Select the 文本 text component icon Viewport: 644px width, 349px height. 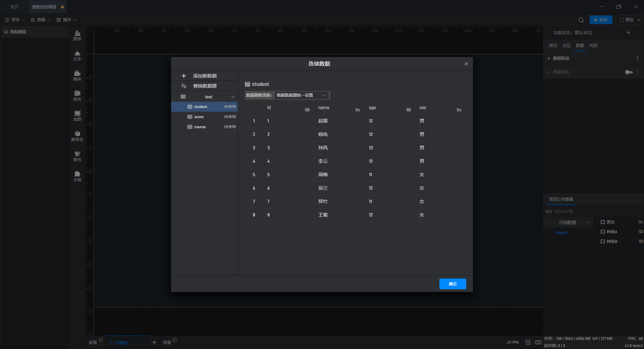coord(77,55)
